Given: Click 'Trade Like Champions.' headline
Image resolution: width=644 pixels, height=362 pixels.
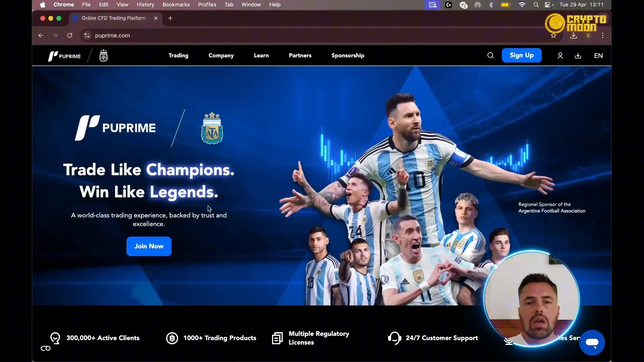Looking at the screenshot, I should point(149,170).
